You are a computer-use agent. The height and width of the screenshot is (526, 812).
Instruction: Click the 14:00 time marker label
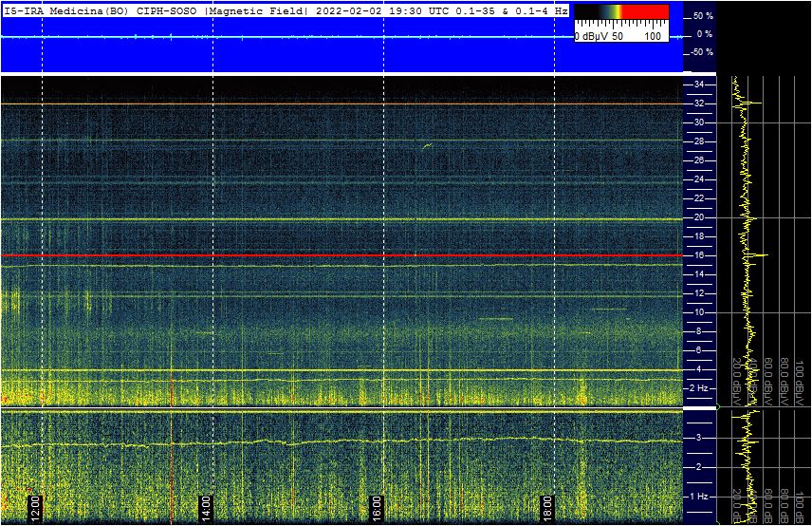(205, 501)
